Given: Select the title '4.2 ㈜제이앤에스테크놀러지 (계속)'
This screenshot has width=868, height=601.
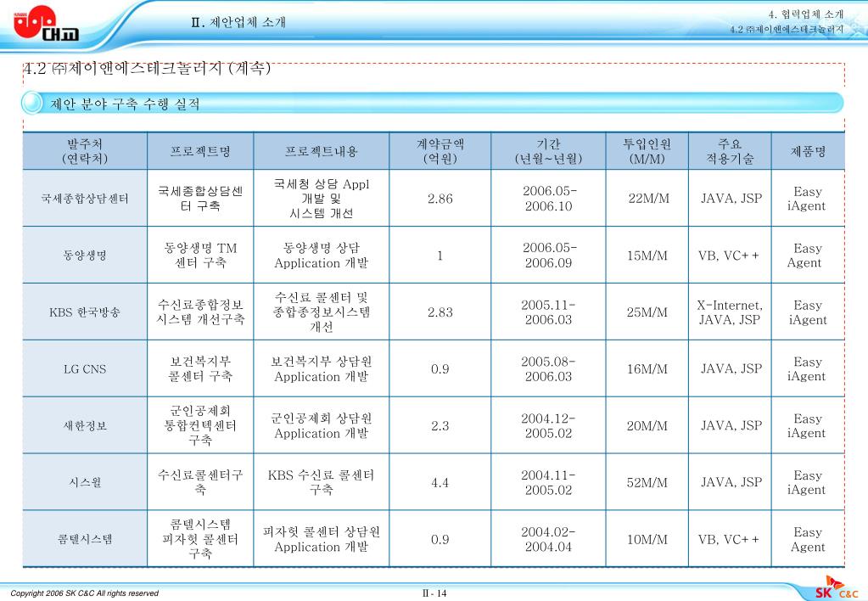Looking at the screenshot, I should (x=147, y=68).
